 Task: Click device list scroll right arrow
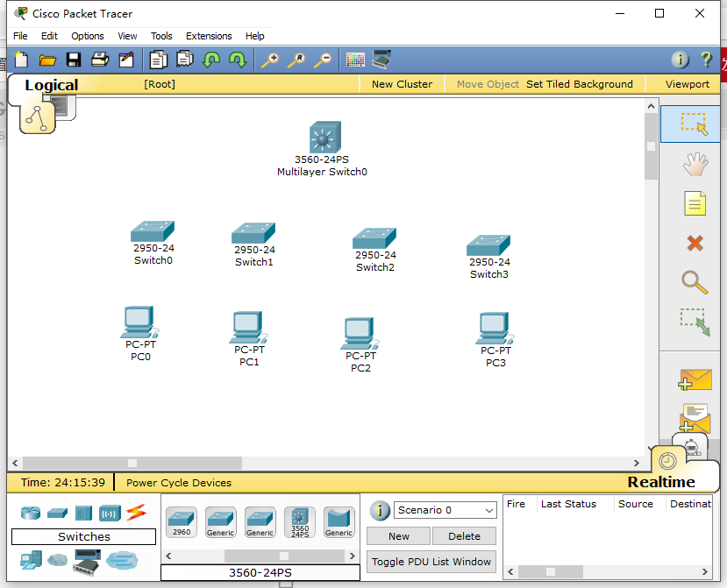tap(353, 556)
